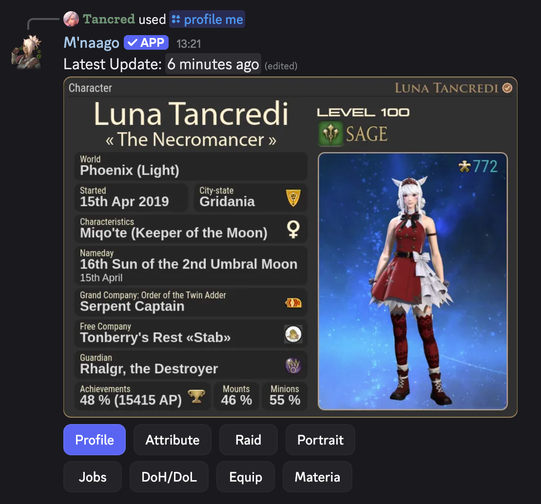This screenshot has width=541, height=504.
Task: Click the verified checkmark next to Luna Tancredi
Action: (x=507, y=88)
